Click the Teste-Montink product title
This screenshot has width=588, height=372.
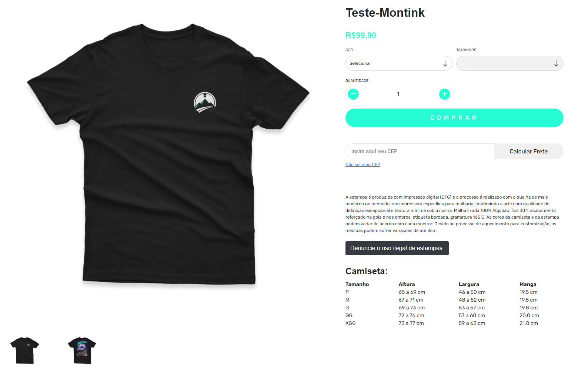click(385, 13)
